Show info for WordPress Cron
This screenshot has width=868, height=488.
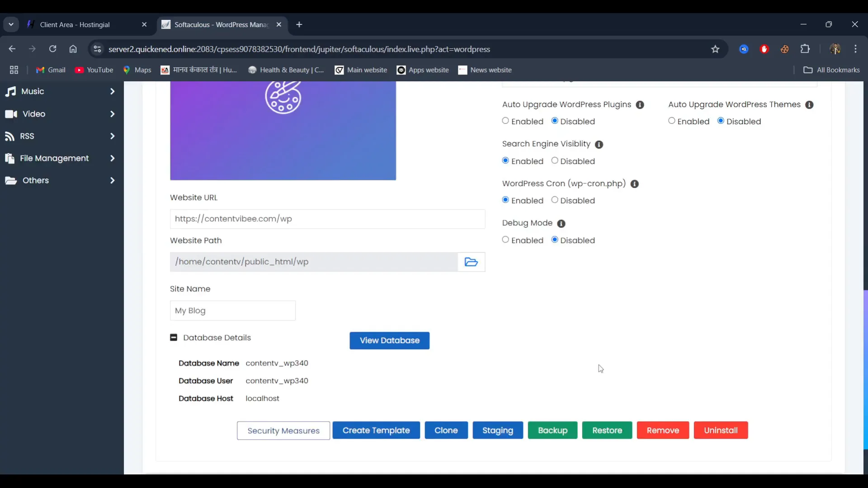pos(634,184)
